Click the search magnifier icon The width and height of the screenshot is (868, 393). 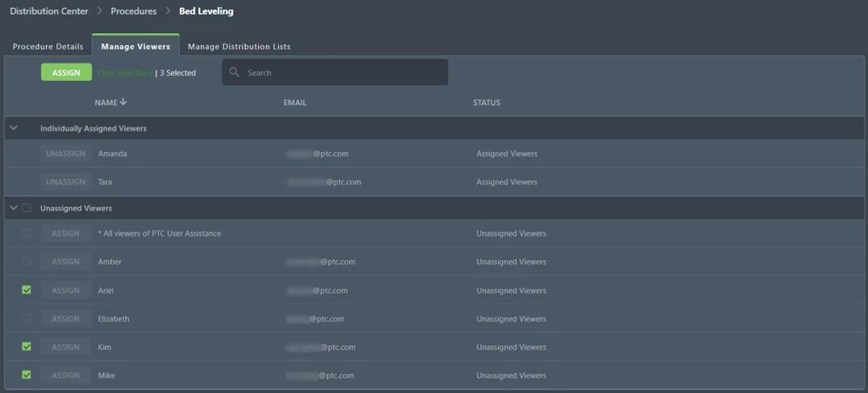pyautogui.click(x=235, y=72)
